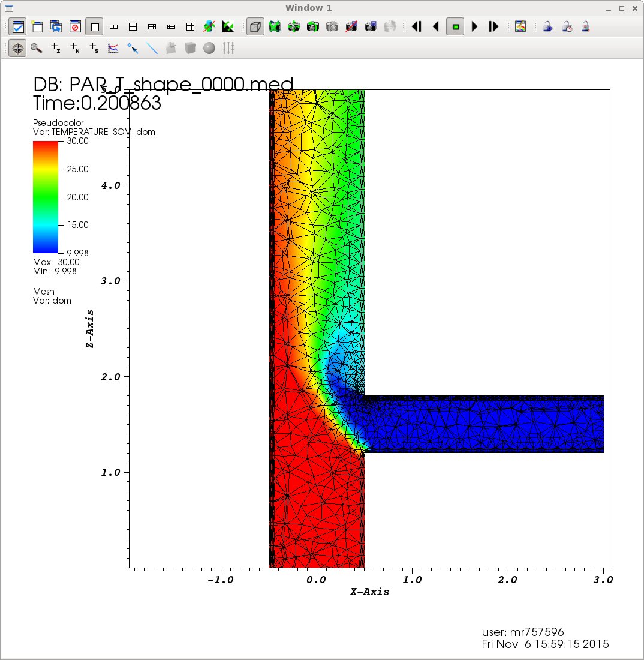Close Window 1
This screenshot has height=660, width=644.
(x=635, y=8)
